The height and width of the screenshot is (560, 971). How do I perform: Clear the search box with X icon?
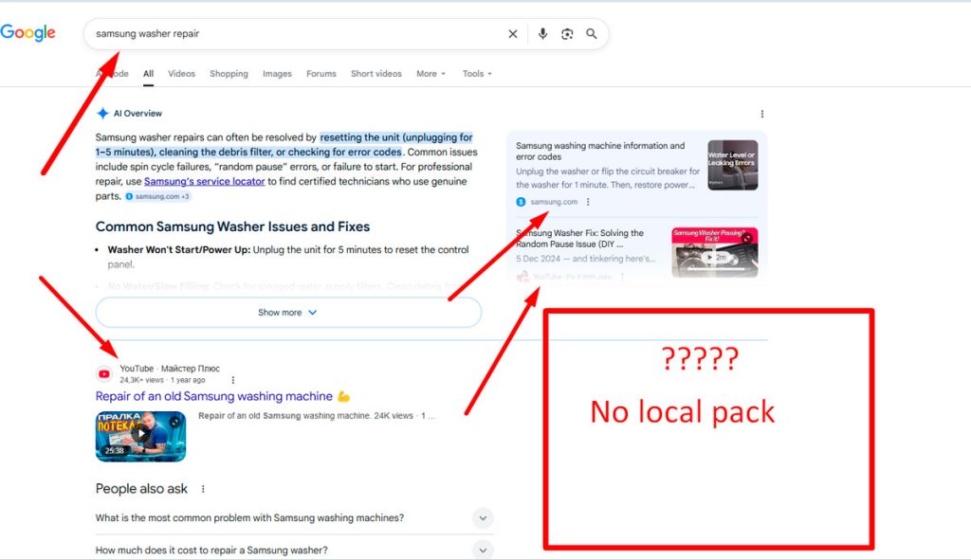513,34
